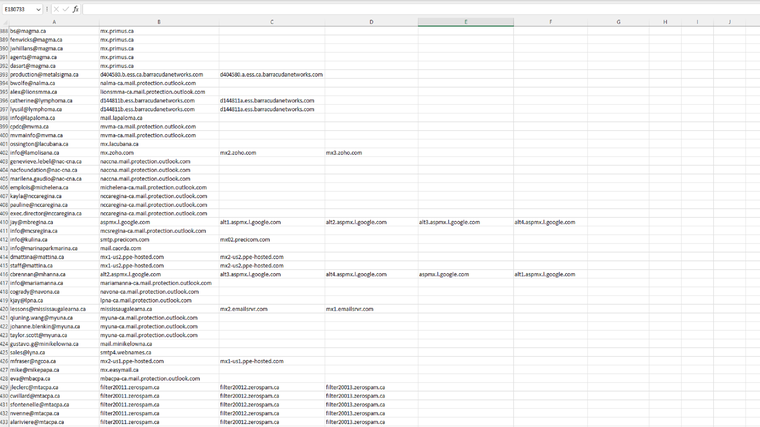Viewport: 760px width, 427px height.
Task: Open the Name Box dropdown arrow
Action: pos(38,9)
